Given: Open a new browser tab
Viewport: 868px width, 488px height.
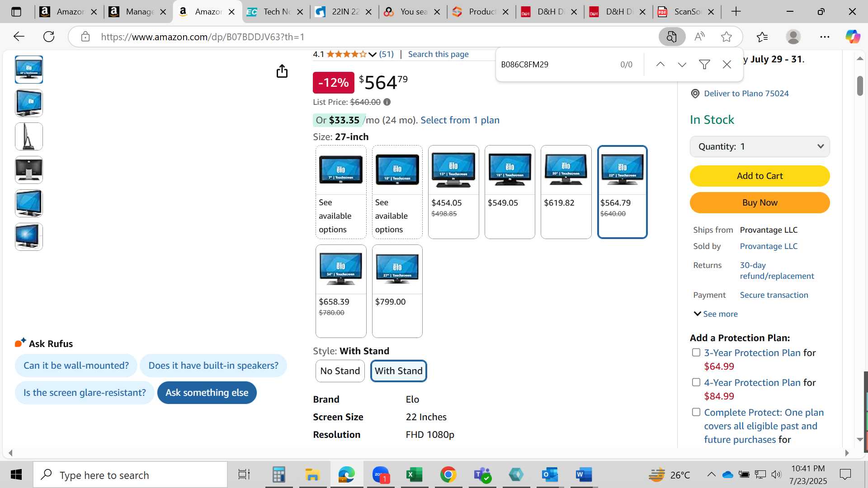Looking at the screenshot, I should click(x=736, y=12).
